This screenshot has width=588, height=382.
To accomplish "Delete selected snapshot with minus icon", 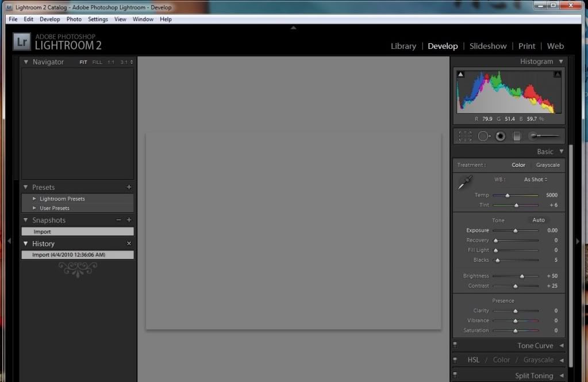I will [118, 220].
